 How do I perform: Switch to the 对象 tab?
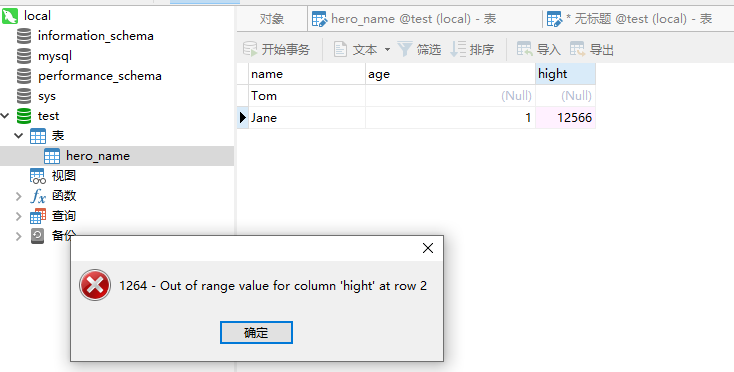coord(272,19)
